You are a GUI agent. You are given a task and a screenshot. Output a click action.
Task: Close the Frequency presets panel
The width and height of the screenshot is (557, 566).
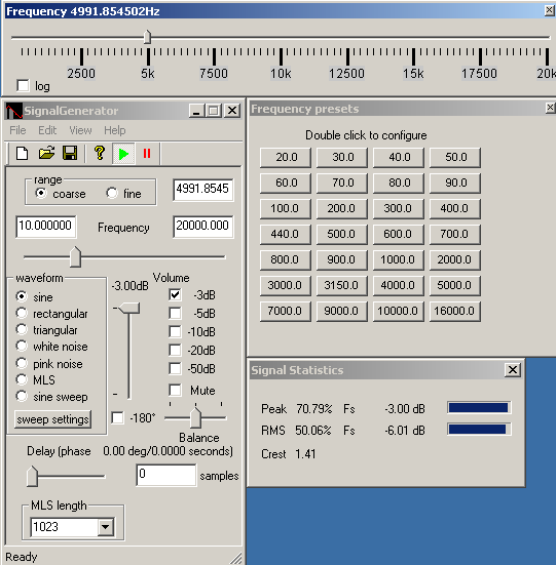[550, 108]
